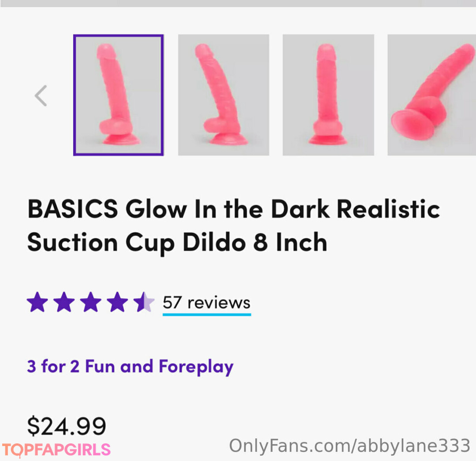The width and height of the screenshot is (476, 461).
Task: Click the word Realistic in the title
Action: 388,209
